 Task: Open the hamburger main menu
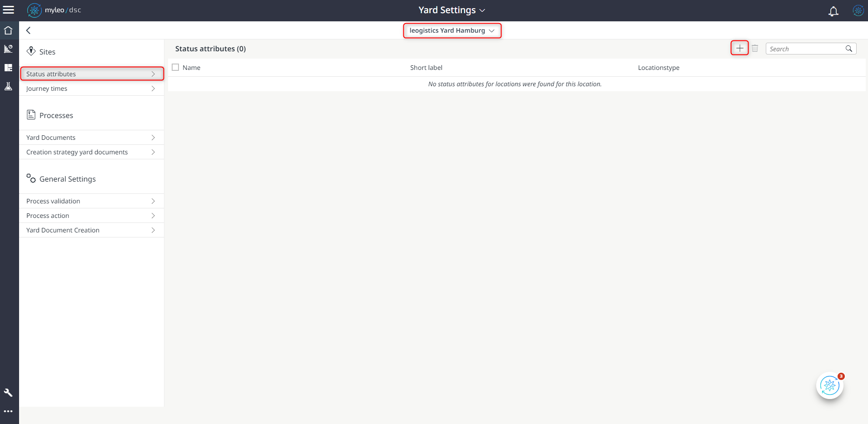click(x=9, y=10)
